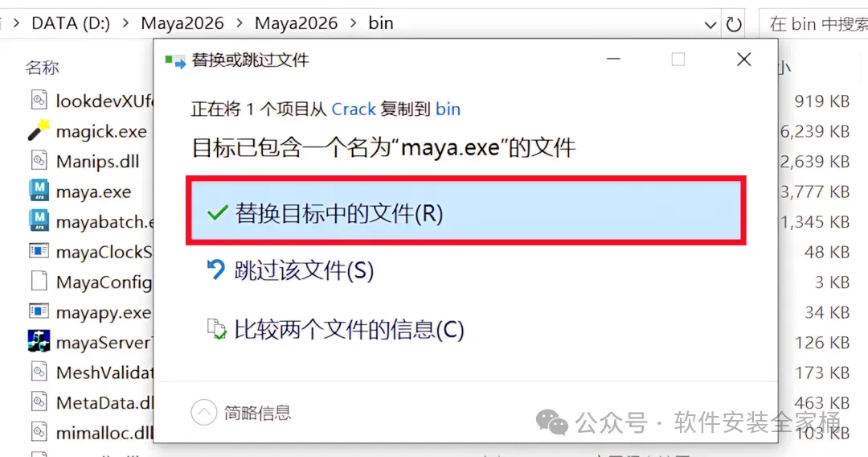The width and height of the screenshot is (868, 457).
Task: Expand chevron after DATA (D:) breadcrumb
Action: pos(126,23)
